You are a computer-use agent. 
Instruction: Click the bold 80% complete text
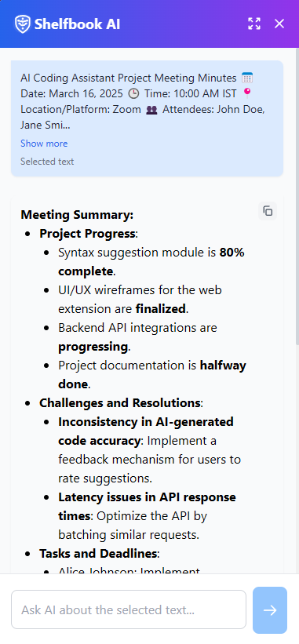coord(151,262)
